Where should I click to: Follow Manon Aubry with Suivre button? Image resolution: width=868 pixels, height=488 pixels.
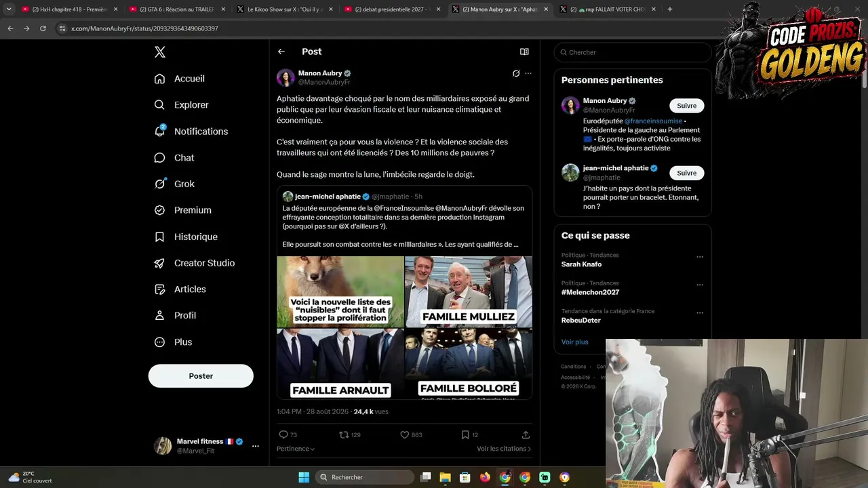[x=687, y=106]
